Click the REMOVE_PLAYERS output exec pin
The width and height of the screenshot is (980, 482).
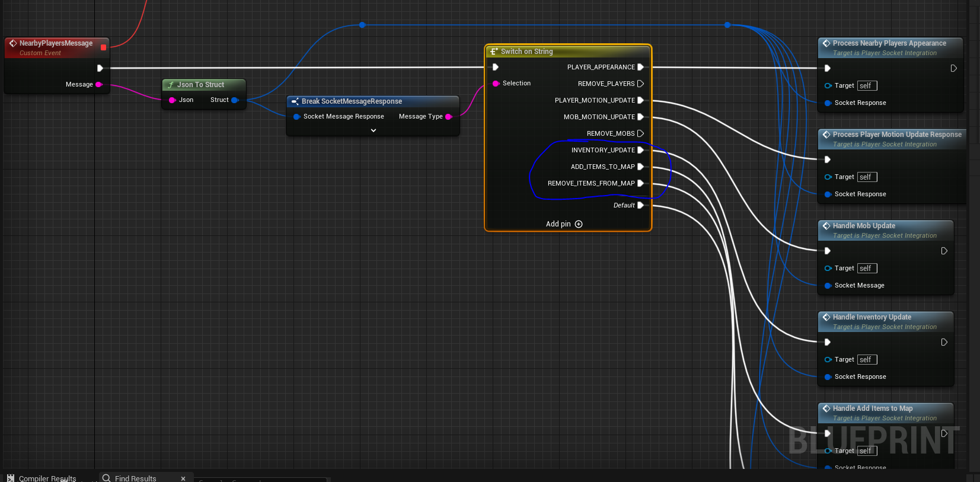click(x=640, y=84)
